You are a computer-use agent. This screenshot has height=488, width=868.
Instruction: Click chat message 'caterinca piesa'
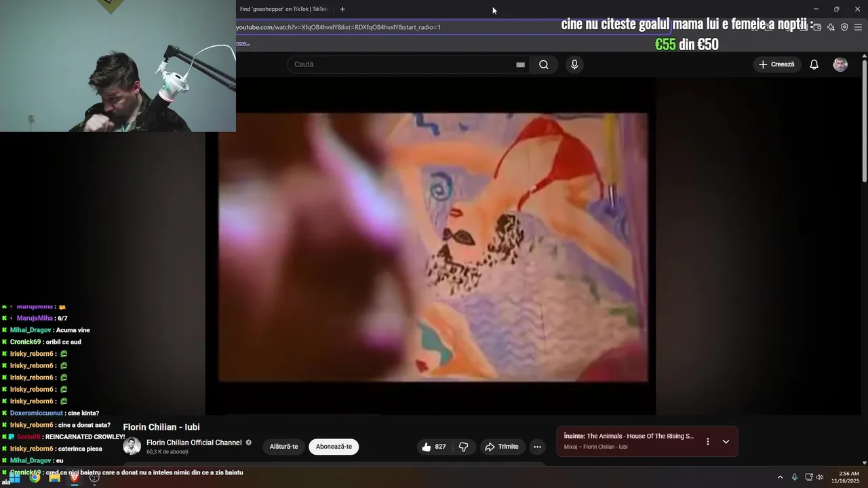pos(80,449)
